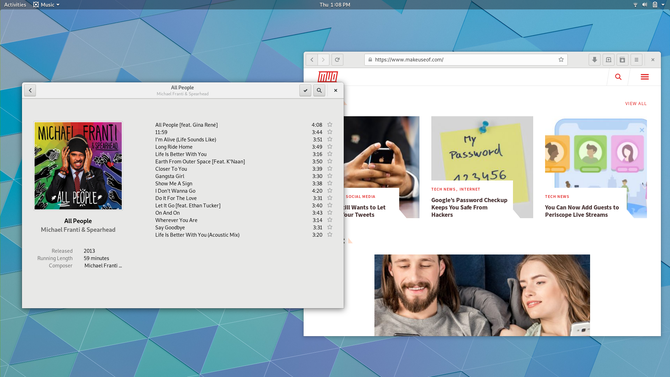The image size is (670, 377).
Task: Favorite Life Is Better With You (Acoustic Mix)
Action: (329, 235)
